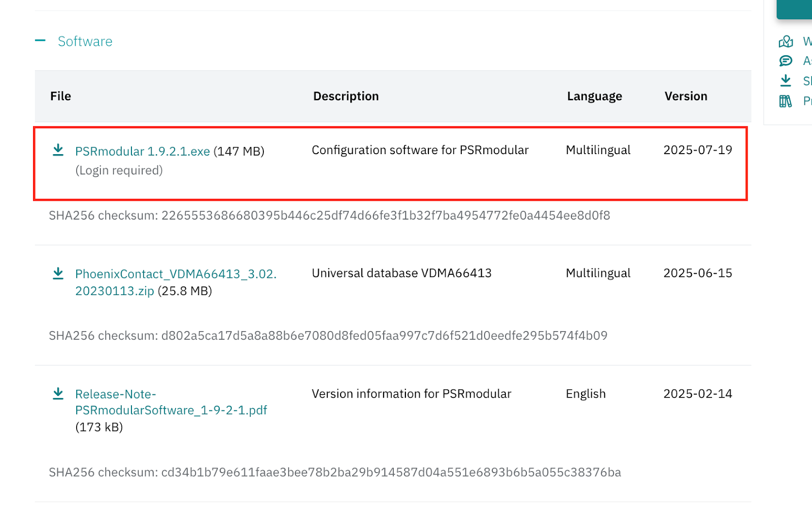The height and width of the screenshot is (506, 812).
Task: Click download icon for PhoenixContact_VDMA66413 zip
Action: point(58,274)
